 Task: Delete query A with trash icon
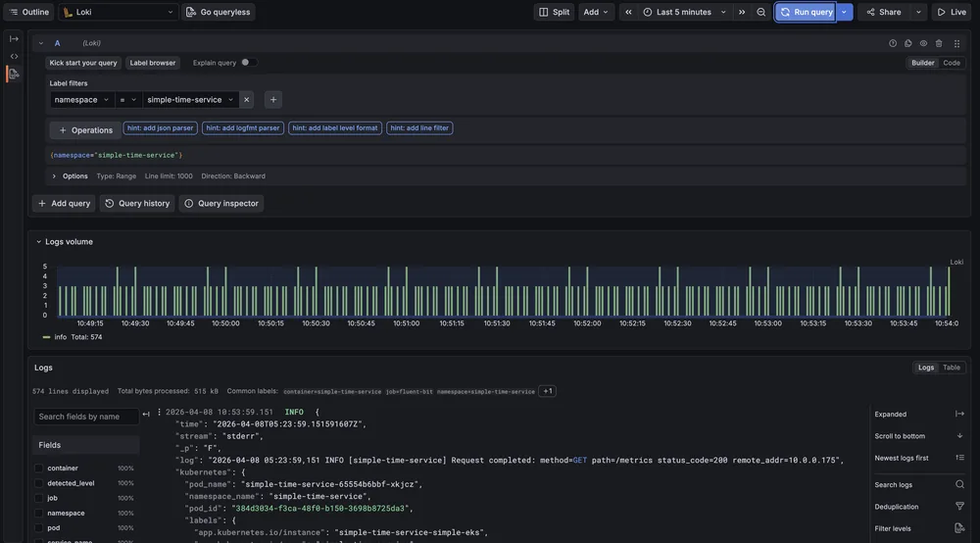click(x=939, y=43)
